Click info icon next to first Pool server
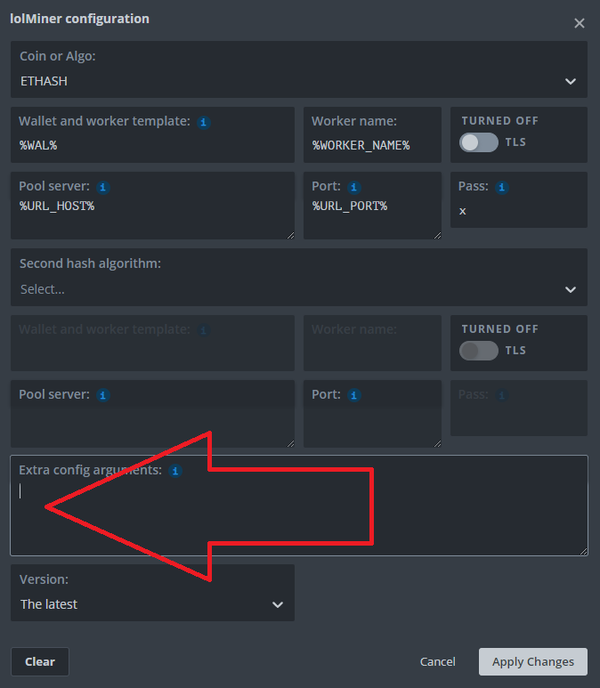This screenshot has width=600, height=688. tap(102, 187)
